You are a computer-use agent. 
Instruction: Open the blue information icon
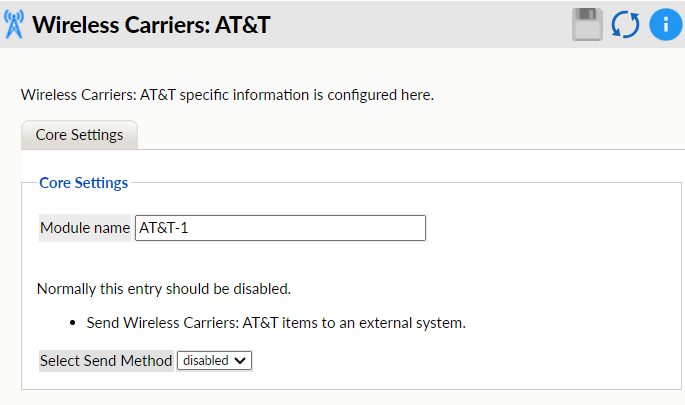[x=665, y=24]
